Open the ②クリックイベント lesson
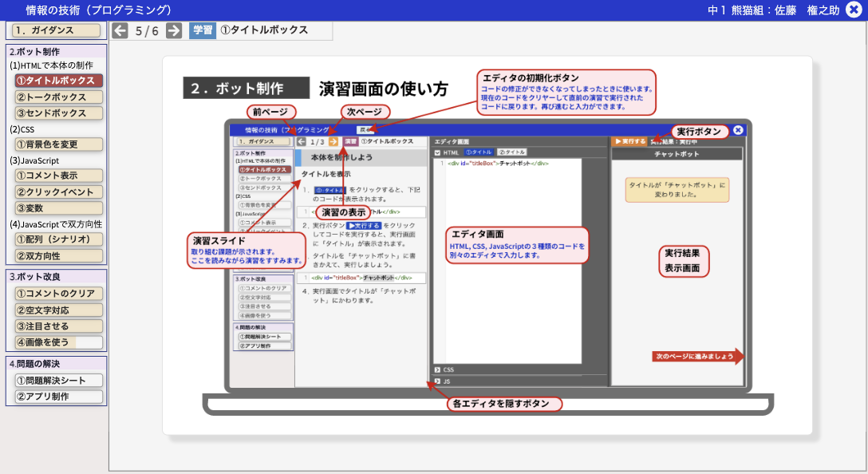Screen dimensions: 868x474 (59, 192)
